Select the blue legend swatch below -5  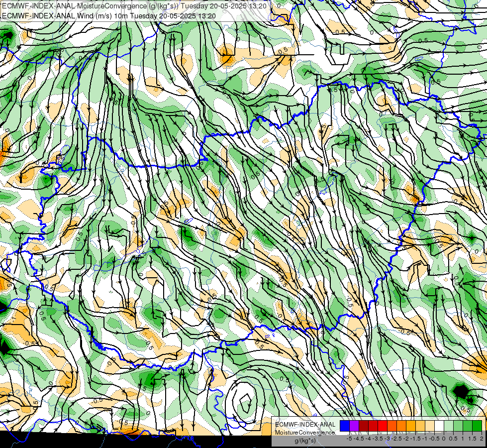(345, 426)
